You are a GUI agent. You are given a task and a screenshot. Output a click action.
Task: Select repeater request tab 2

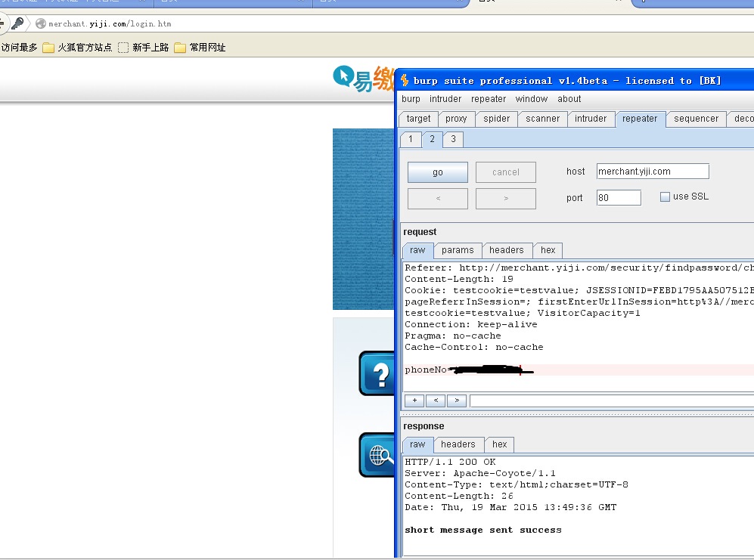(x=432, y=139)
